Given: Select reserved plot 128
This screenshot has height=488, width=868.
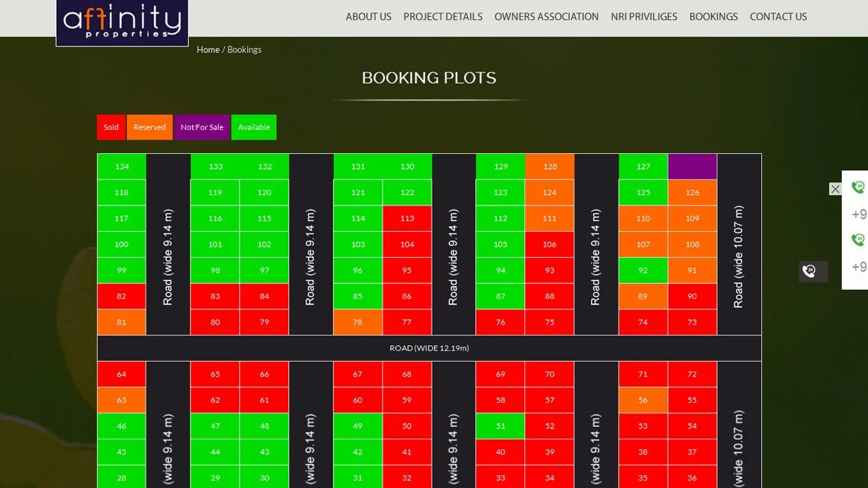Looking at the screenshot, I should pos(550,167).
